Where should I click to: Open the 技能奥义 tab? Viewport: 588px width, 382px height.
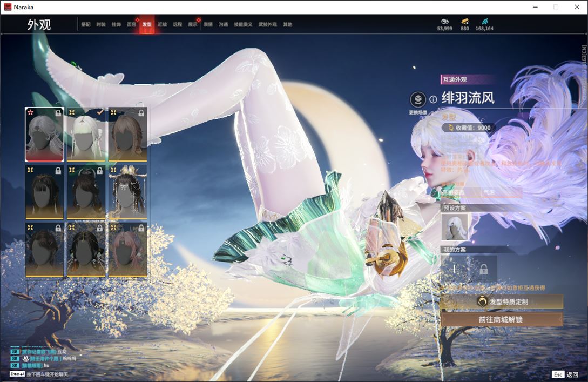point(243,24)
